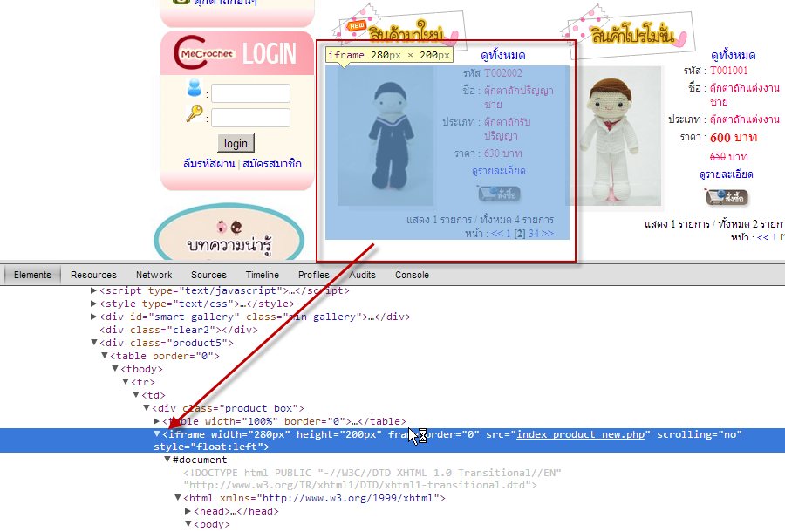Click the graduation doll product thumbnail
Screen dimensions: 785x532
[x=386, y=136]
